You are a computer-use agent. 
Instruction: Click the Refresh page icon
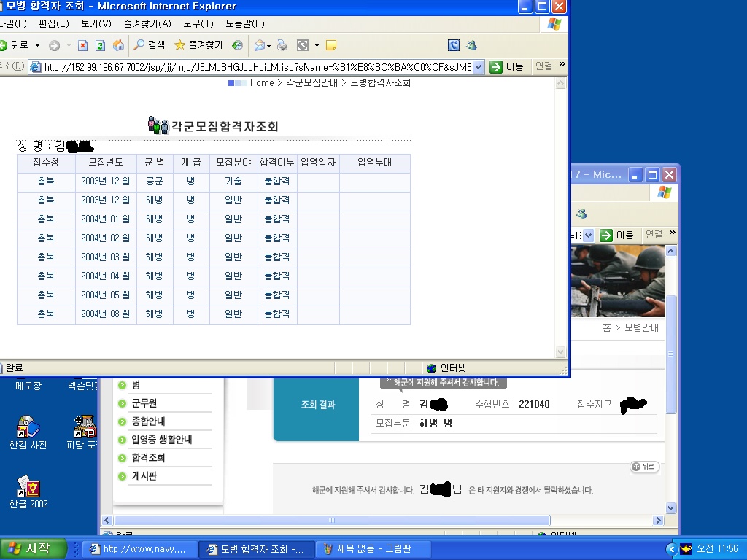point(100,45)
